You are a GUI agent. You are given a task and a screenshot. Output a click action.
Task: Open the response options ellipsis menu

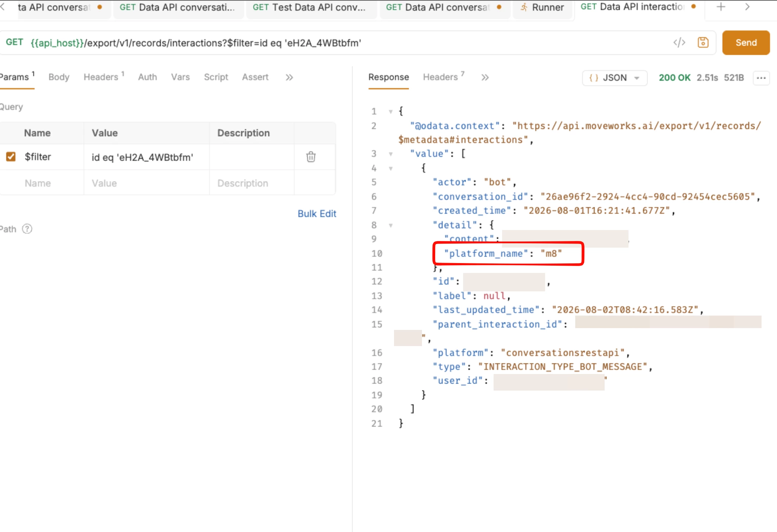tap(761, 78)
